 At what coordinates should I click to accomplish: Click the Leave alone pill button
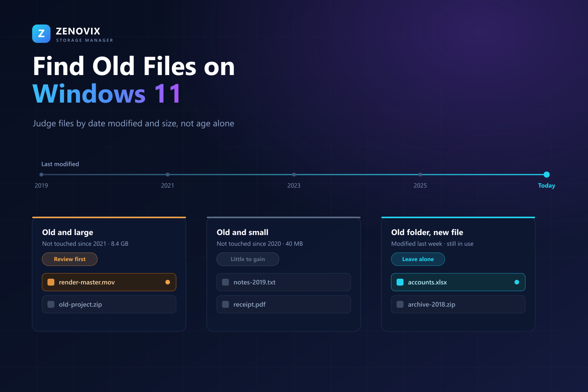tap(418, 259)
